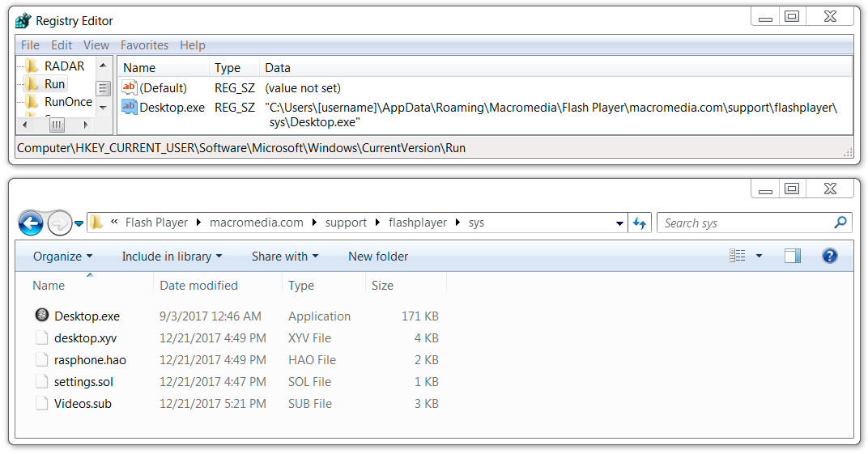Select the Desktop.exe registry value name

172,108
